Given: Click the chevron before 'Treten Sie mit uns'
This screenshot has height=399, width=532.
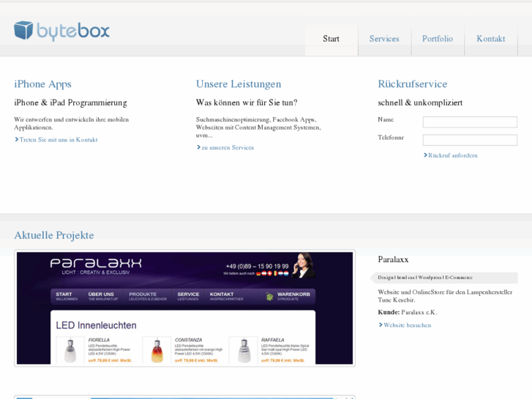Looking at the screenshot, I should tap(16, 140).
